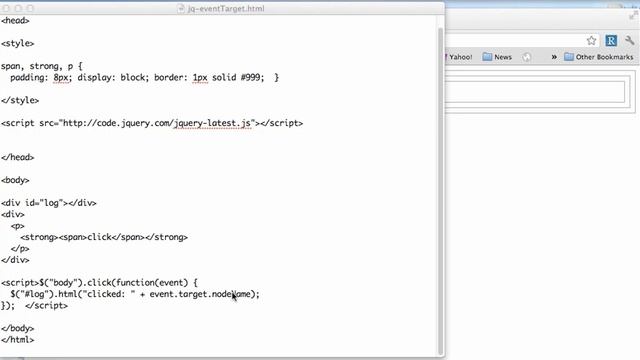Click the "#999" color value in the CSS
The width and height of the screenshot is (640, 360).
tap(252, 78)
